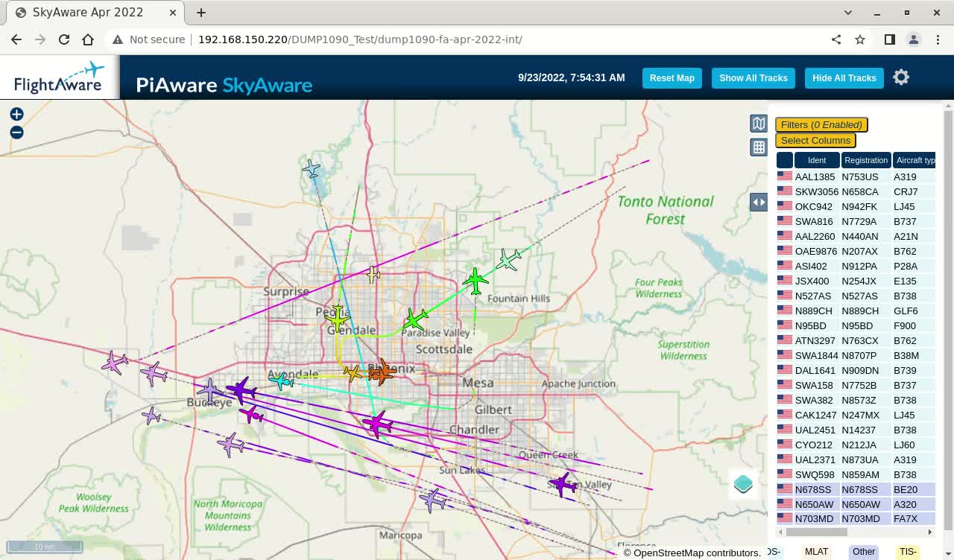Select the ASI402 aircraft row
This screenshot has height=560, width=954.
(x=856, y=266)
